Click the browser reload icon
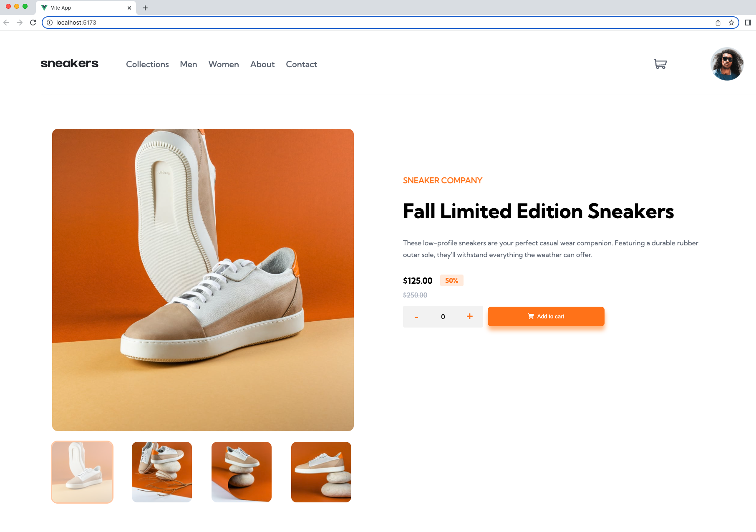Image resolution: width=756 pixels, height=532 pixels. pyautogui.click(x=33, y=23)
